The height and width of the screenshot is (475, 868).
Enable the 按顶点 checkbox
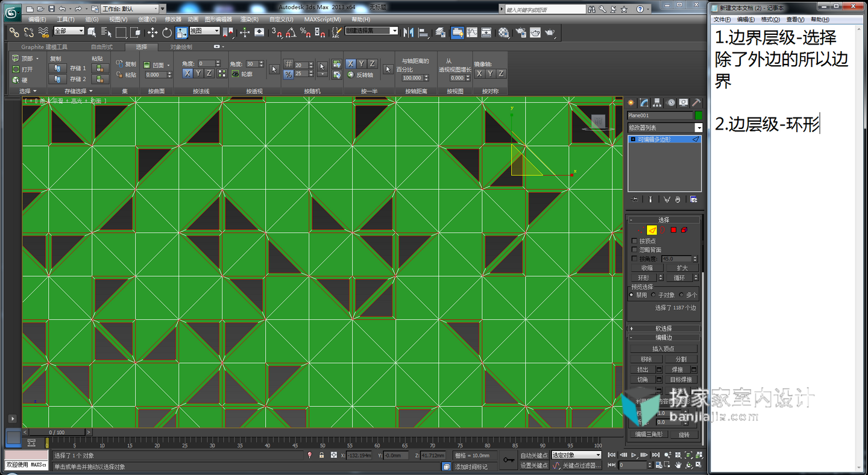pyautogui.click(x=634, y=241)
